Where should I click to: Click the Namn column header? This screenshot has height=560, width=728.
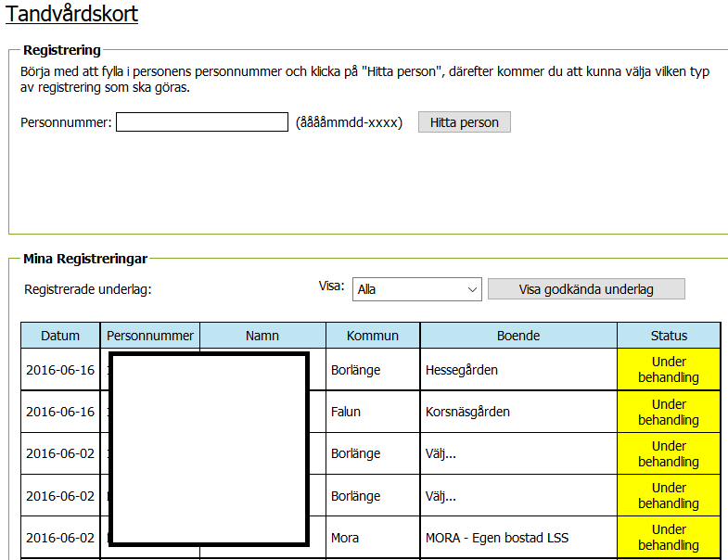click(x=262, y=336)
